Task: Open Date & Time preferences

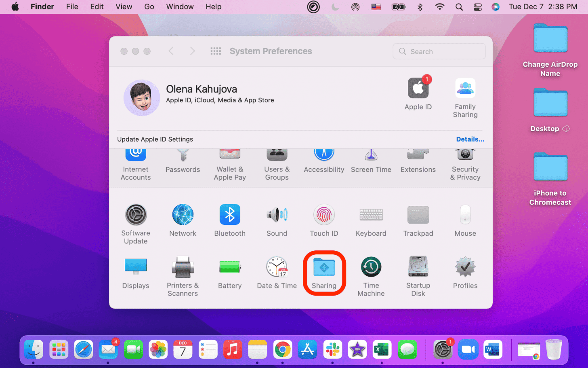Action: [277, 273]
